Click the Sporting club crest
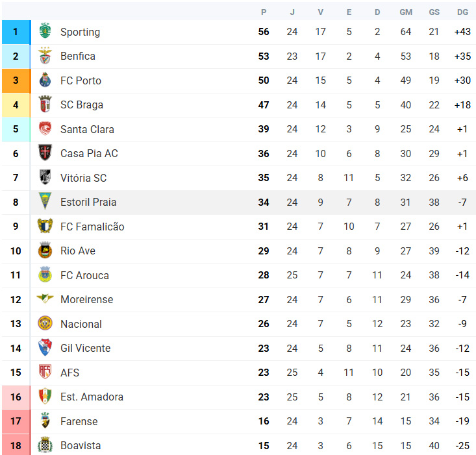The height and width of the screenshot is (455, 476). (x=45, y=31)
